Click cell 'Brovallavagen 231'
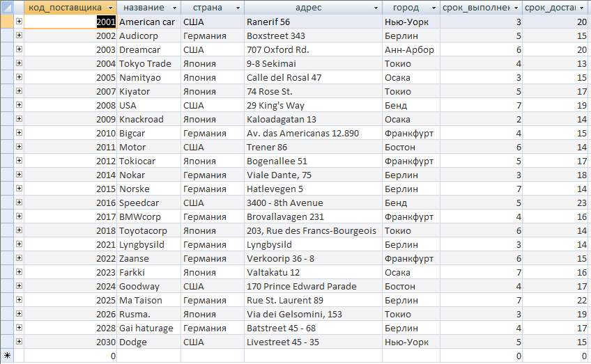 [x=313, y=217]
